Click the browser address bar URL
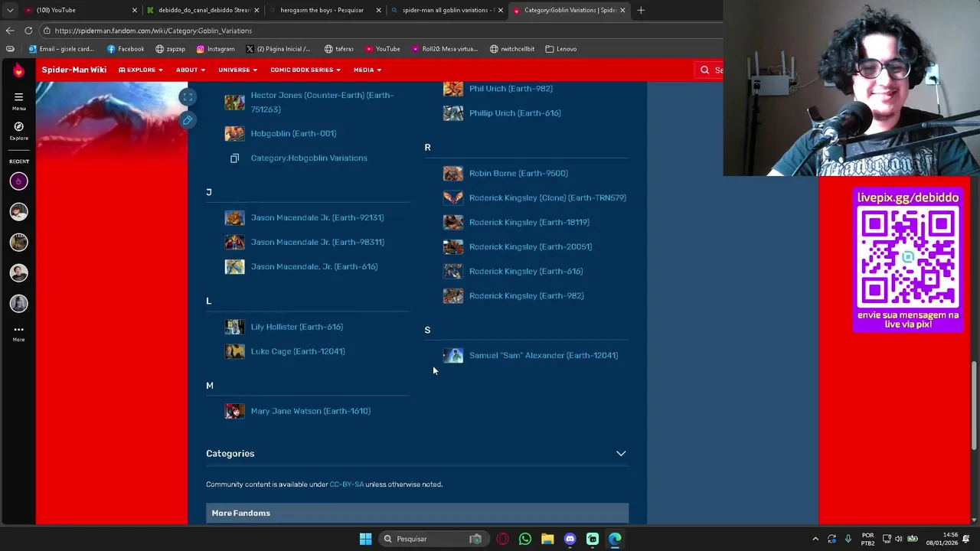The image size is (980, 551). pos(153,31)
